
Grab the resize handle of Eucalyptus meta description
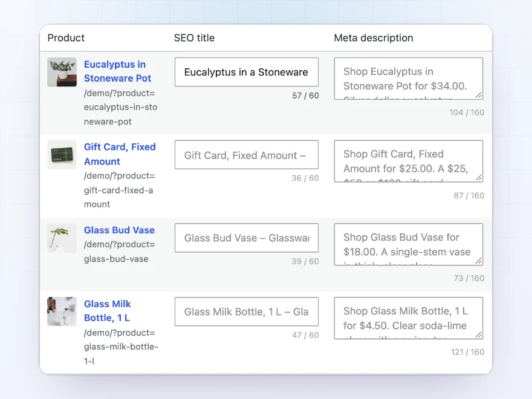coord(479,96)
